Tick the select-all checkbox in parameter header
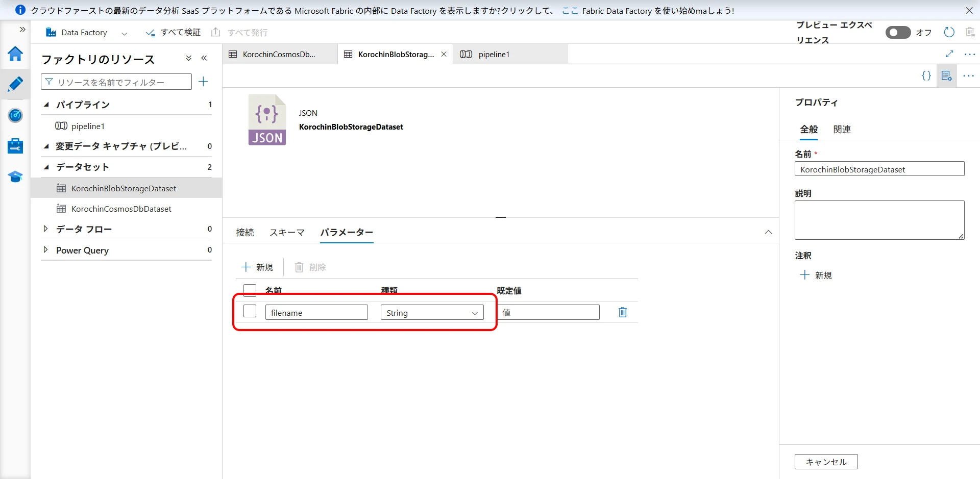980x479 pixels. 250,290
